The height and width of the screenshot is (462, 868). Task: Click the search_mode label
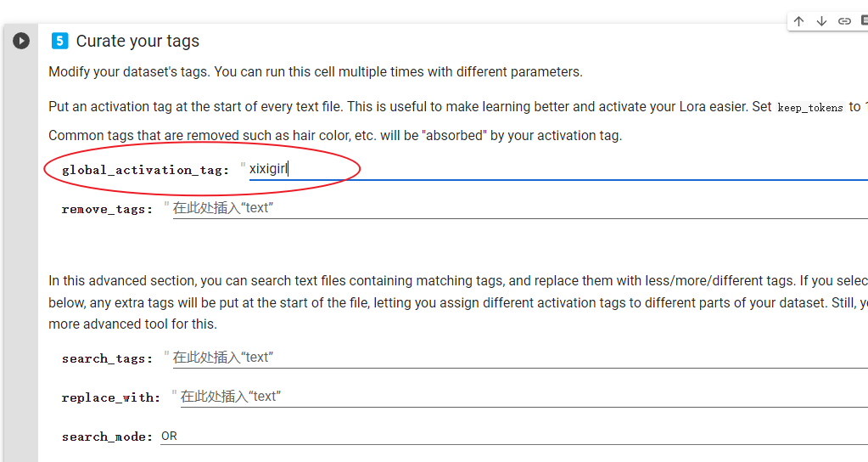(x=108, y=437)
